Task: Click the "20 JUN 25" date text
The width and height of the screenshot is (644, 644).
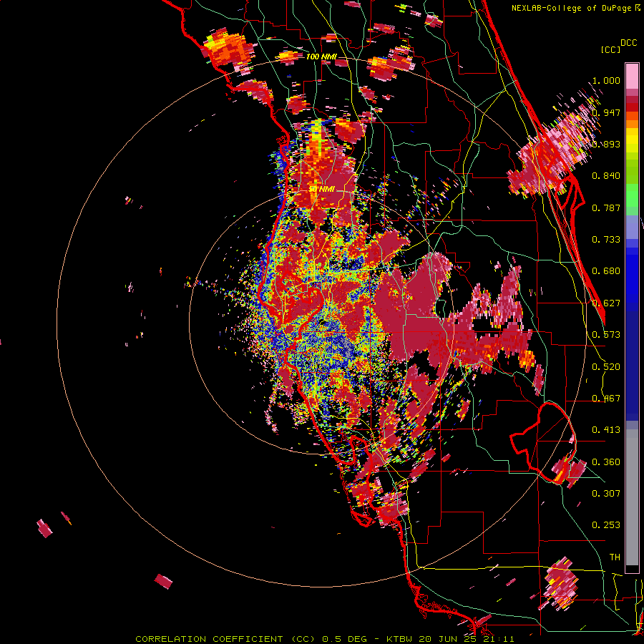Action: click(x=447, y=639)
